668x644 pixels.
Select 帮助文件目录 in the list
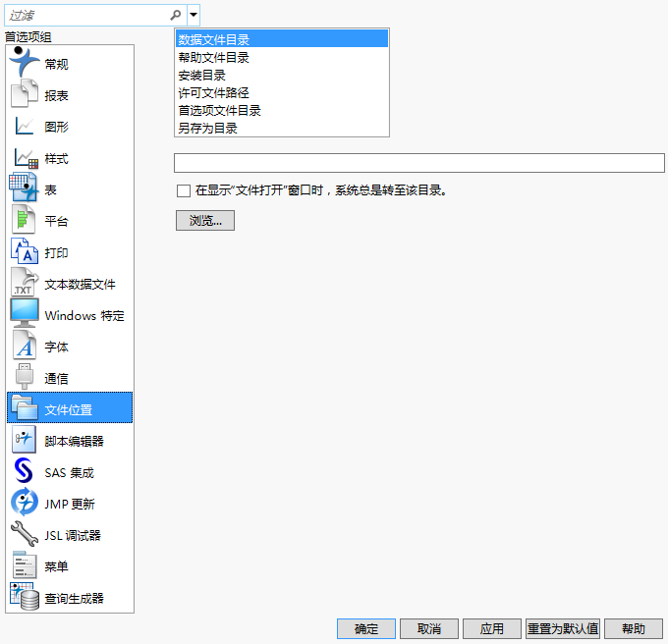pyautogui.click(x=282, y=58)
